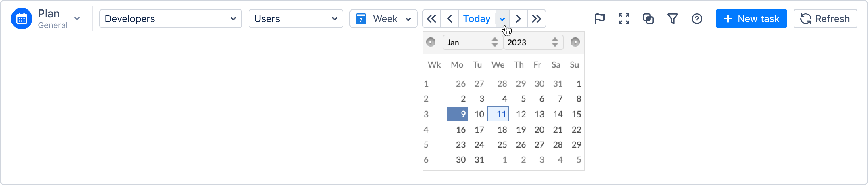Image resolution: width=868 pixels, height=185 pixels.
Task: Open the Developers dropdown
Action: pos(170,19)
